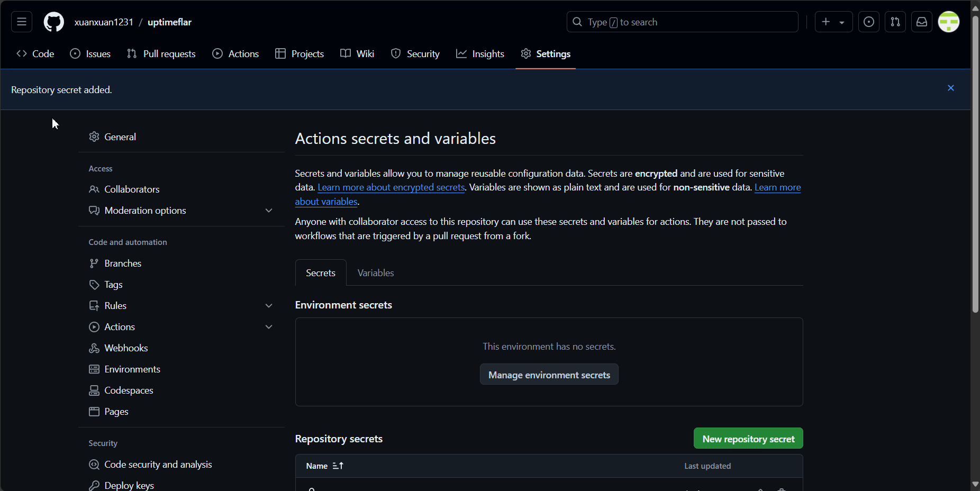Open the xuanxuan1231 owner link
Screen dimensions: 980x491
pyautogui.click(x=104, y=22)
